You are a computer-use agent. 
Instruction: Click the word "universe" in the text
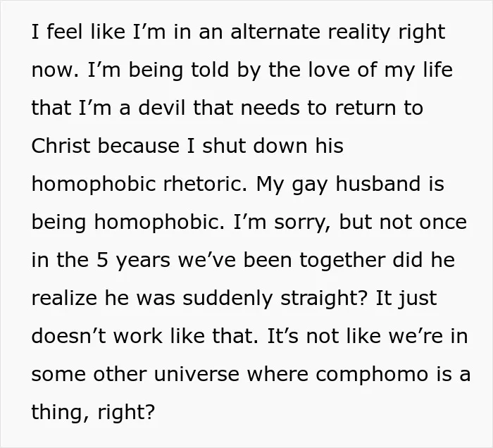tap(196, 375)
